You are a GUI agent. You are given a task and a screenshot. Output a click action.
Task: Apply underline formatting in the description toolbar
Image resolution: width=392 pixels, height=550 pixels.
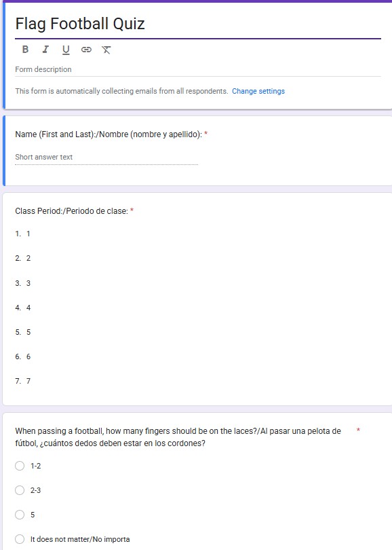tap(64, 49)
